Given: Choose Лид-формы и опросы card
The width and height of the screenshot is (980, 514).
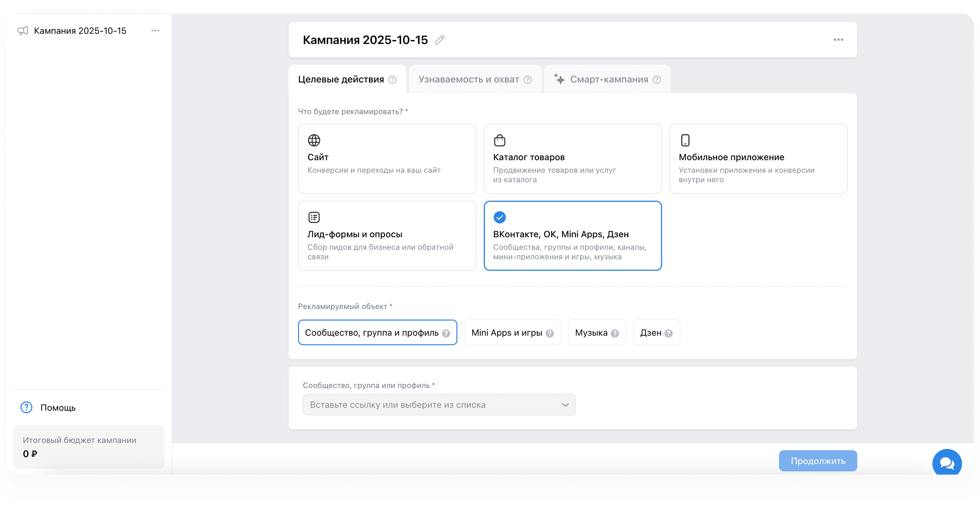Looking at the screenshot, I should pyautogui.click(x=387, y=236).
